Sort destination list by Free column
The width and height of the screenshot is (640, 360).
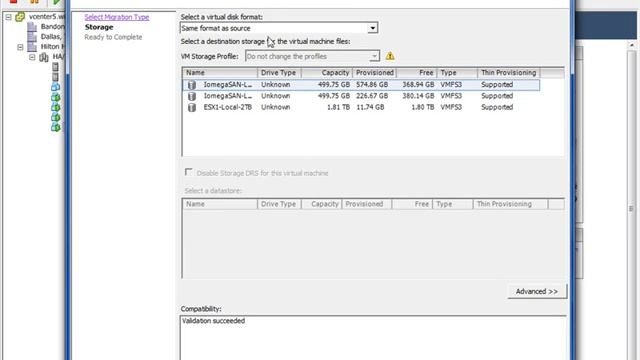[x=416, y=73]
